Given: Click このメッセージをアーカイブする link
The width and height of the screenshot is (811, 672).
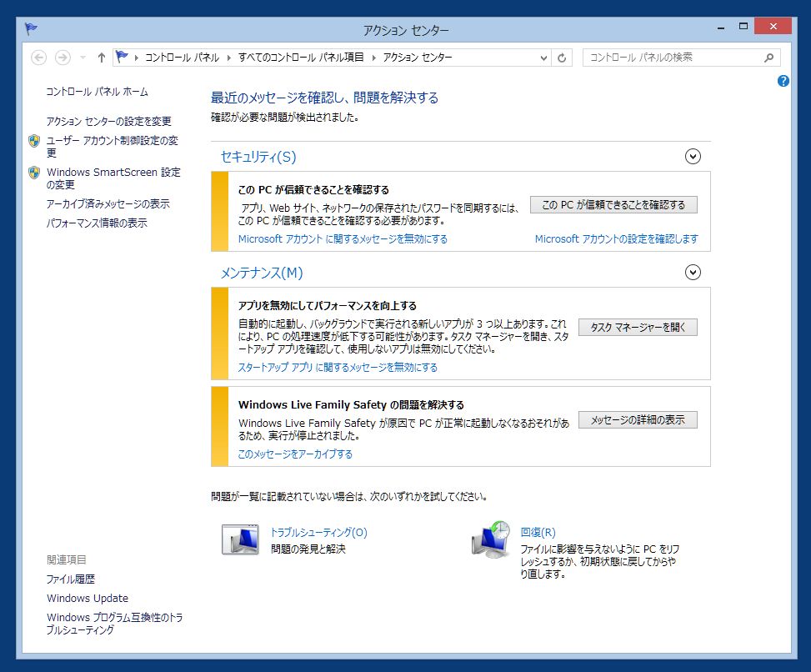Looking at the screenshot, I should pyautogui.click(x=295, y=454).
